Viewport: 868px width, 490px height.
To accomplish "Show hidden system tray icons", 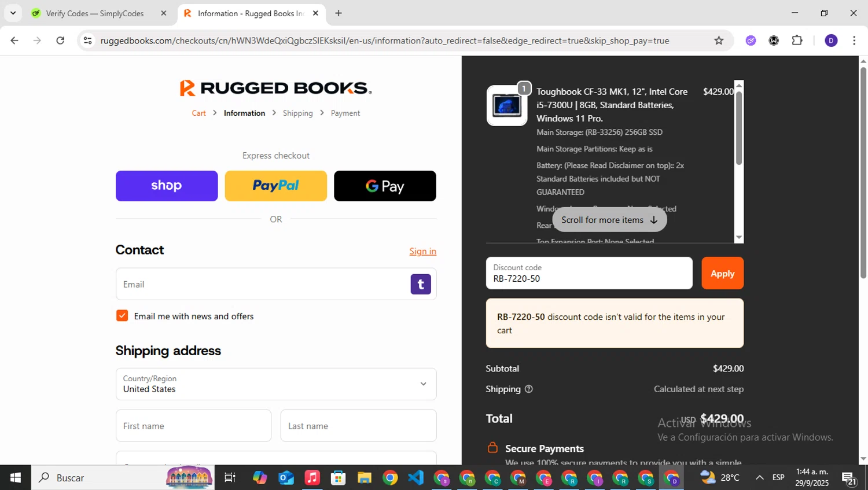I will coord(759,478).
